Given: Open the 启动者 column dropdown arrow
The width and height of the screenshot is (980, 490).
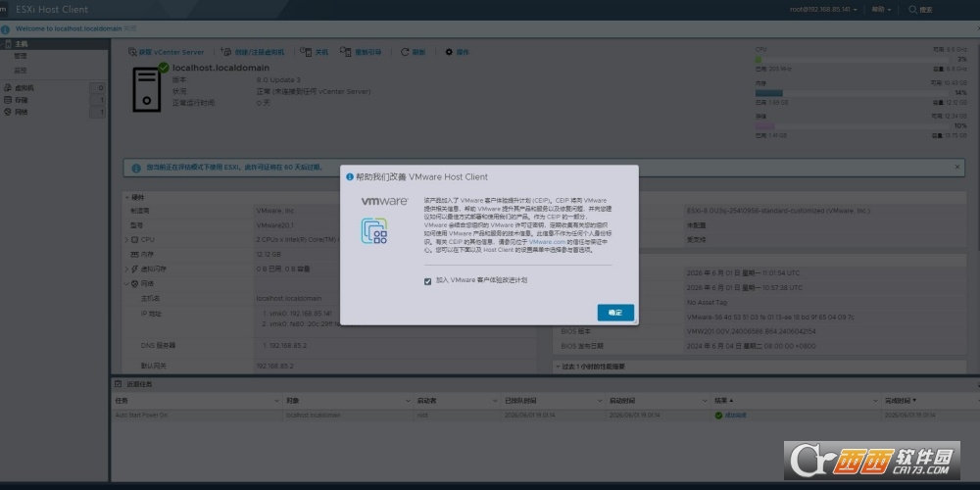Looking at the screenshot, I should coord(495,400).
